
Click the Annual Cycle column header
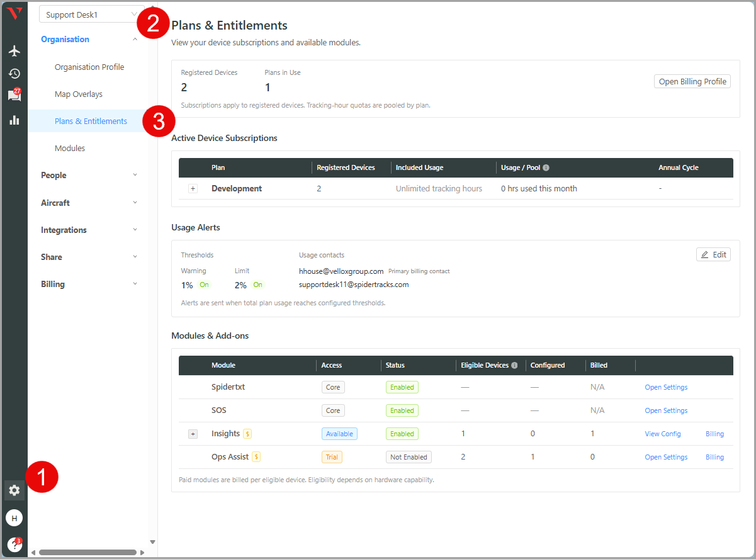tap(679, 168)
